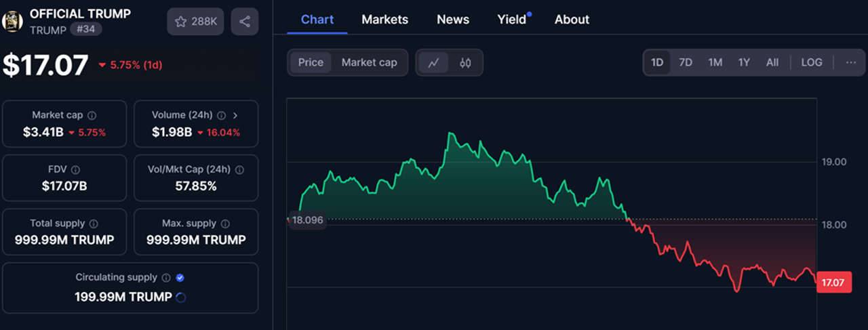Click the $3.41B market cap value
Viewport: 868px width, 330px height.
coord(43,132)
